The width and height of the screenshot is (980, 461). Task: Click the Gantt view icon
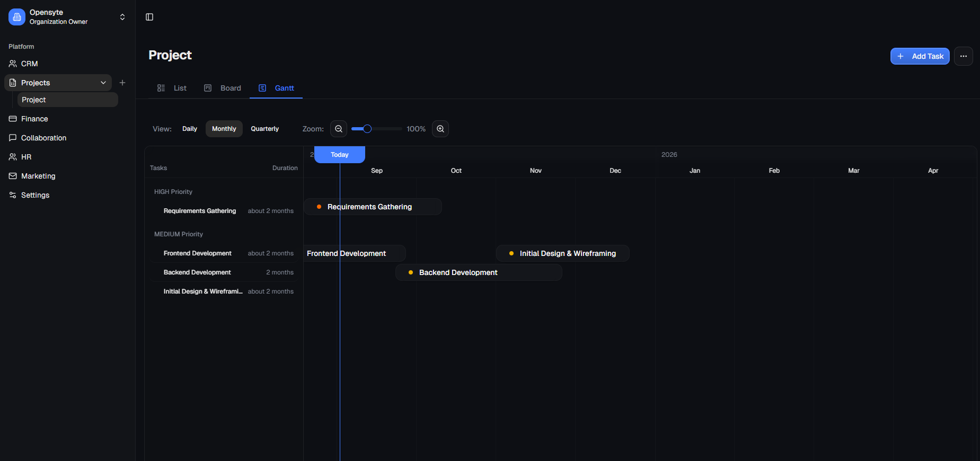tap(262, 88)
